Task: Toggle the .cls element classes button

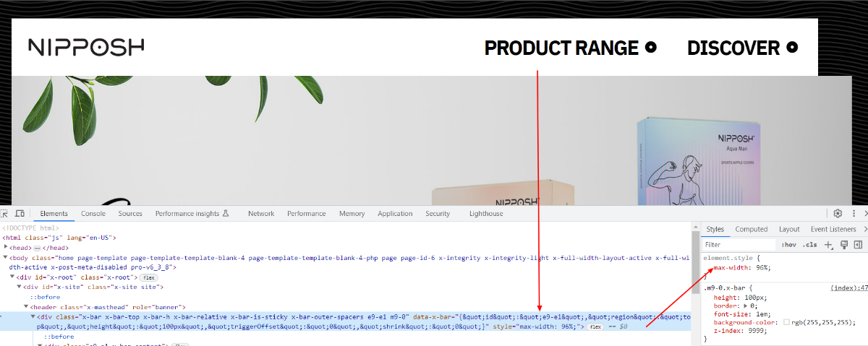Action: (x=809, y=245)
